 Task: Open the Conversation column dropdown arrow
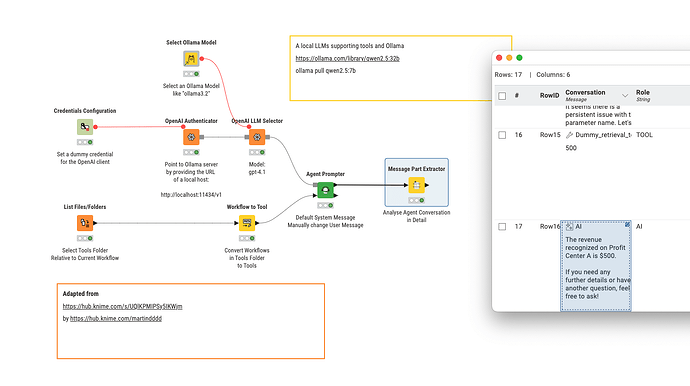point(625,96)
